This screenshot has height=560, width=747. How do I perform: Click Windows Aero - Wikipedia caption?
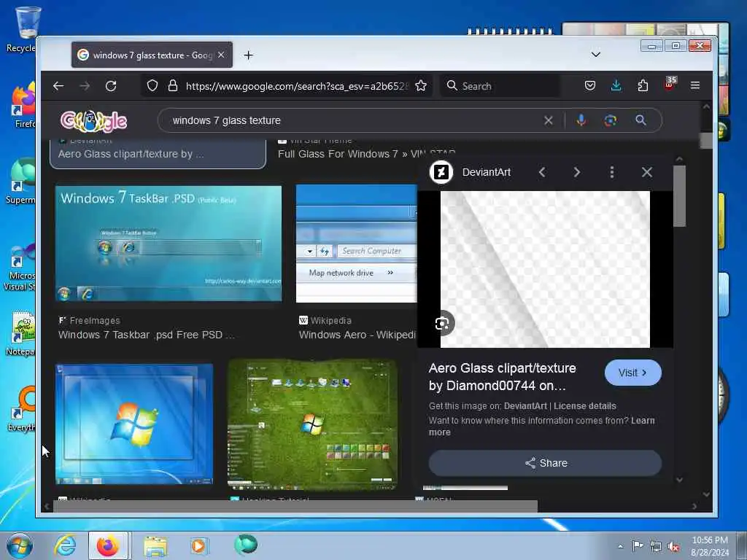357,335
